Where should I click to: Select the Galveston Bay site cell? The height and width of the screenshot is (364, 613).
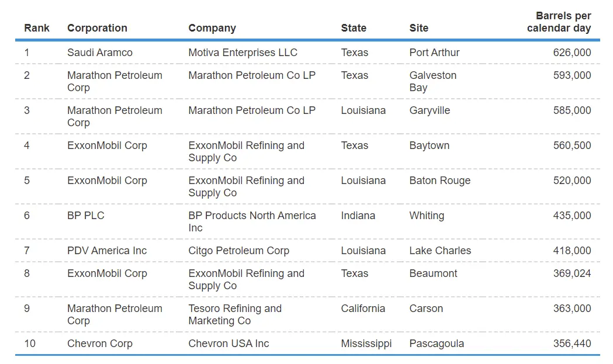[432, 82]
